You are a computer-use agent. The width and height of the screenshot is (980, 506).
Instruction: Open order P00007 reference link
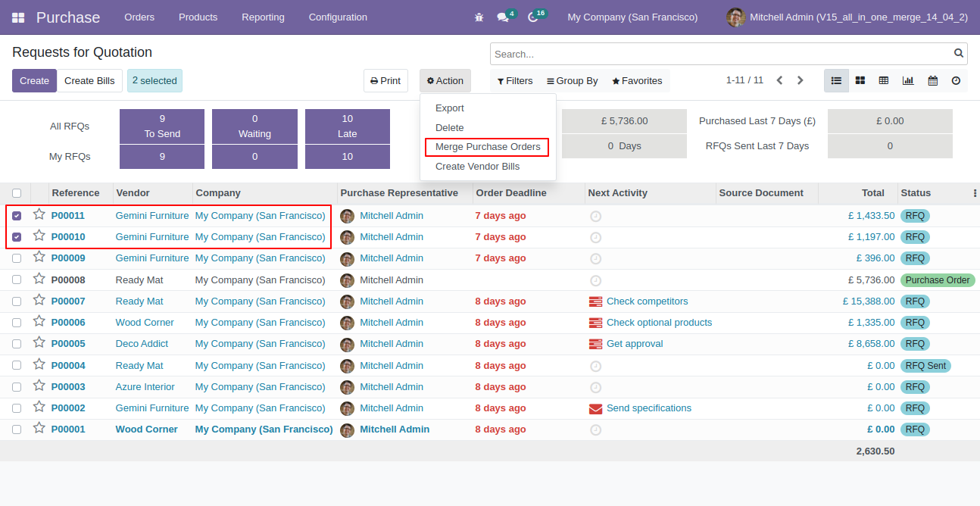68,301
